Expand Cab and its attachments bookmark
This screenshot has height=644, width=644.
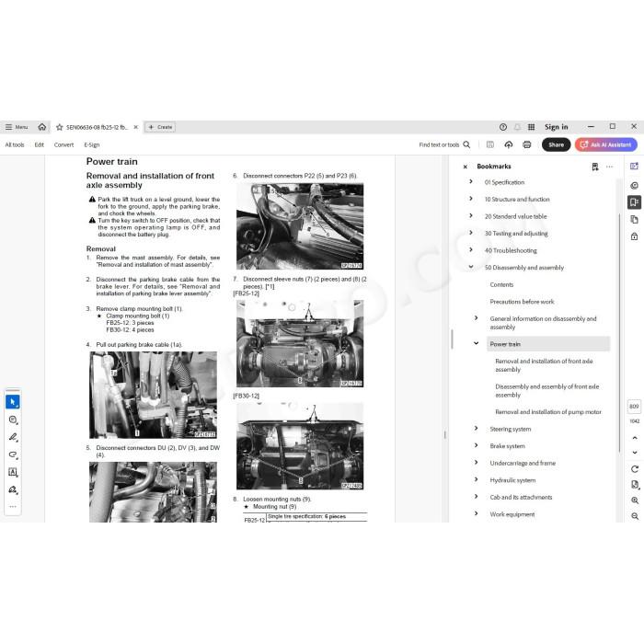(x=476, y=497)
